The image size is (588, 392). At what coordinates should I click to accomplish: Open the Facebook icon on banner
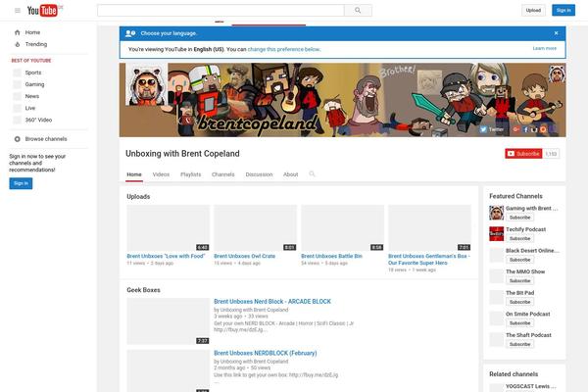[525, 129]
